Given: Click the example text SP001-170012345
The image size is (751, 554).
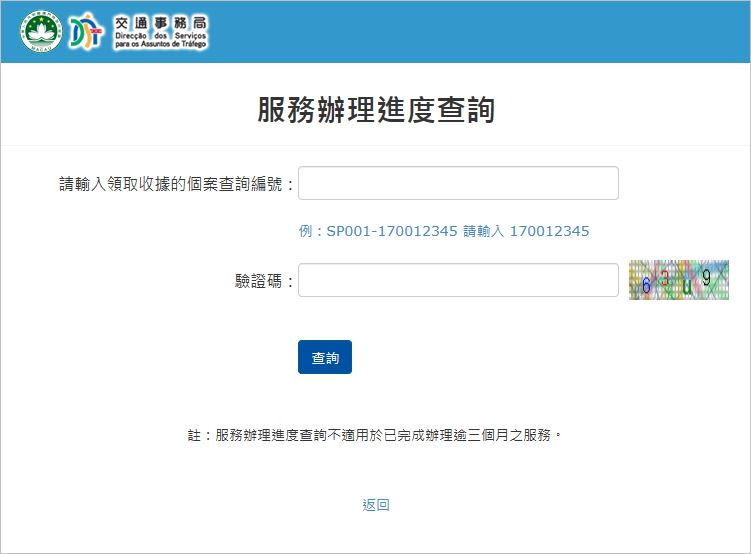Looking at the screenshot, I should tap(392, 231).
